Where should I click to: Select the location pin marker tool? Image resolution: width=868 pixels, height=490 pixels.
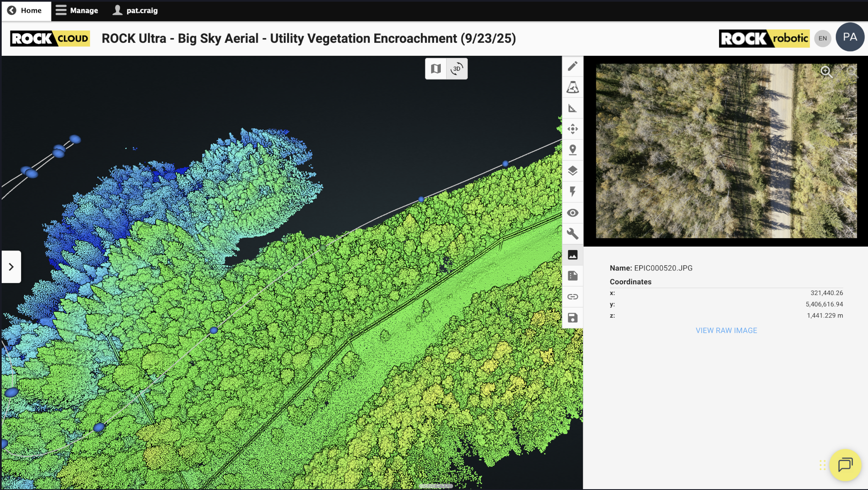[x=572, y=150]
